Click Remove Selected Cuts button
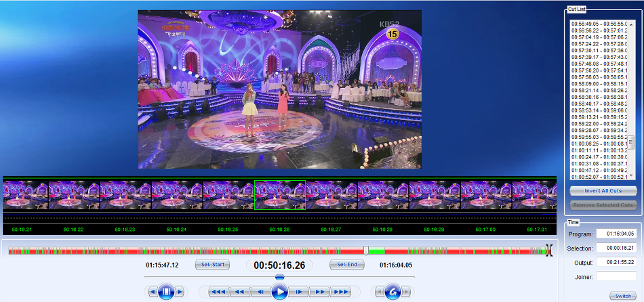Image resolution: width=644 pixels, height=302 pixels. click(x=603, y=204)
